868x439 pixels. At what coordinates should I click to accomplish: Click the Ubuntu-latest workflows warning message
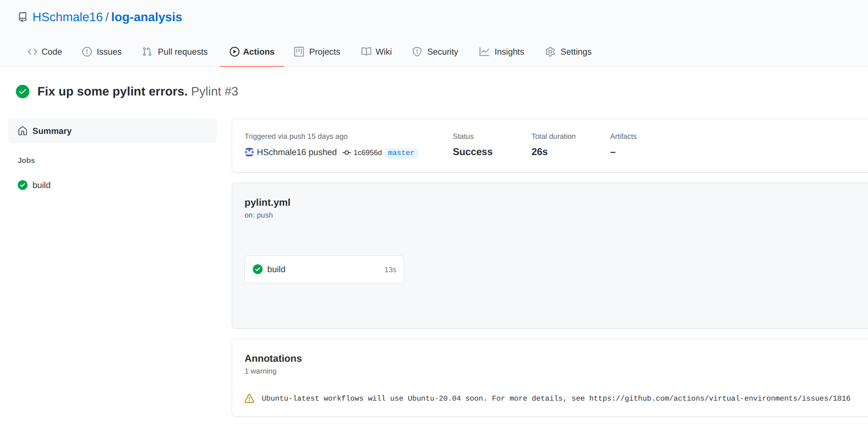click(x=556, y=399)
